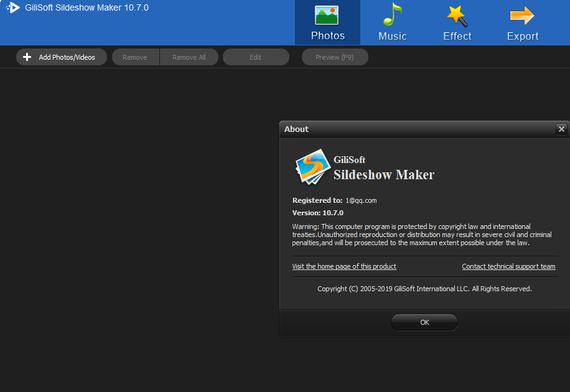Click the GiliSoft app logo in the title bar
Viewport: 570px width, 392px height.
pos(12,7)
